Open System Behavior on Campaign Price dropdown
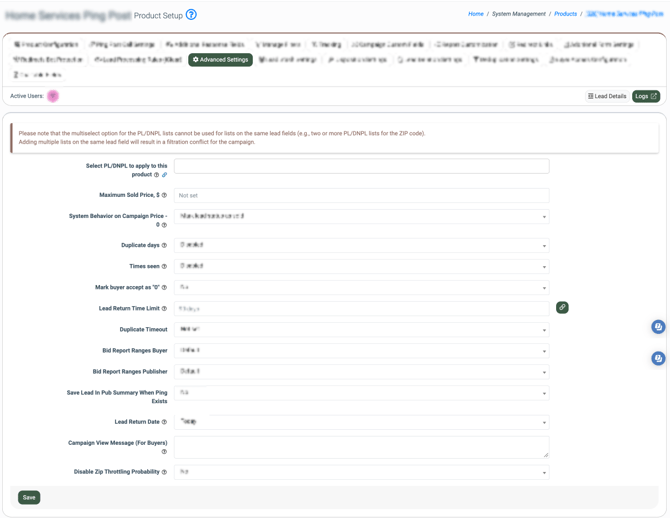The height and width of the screenshot is (518, 670). [361, 216]
